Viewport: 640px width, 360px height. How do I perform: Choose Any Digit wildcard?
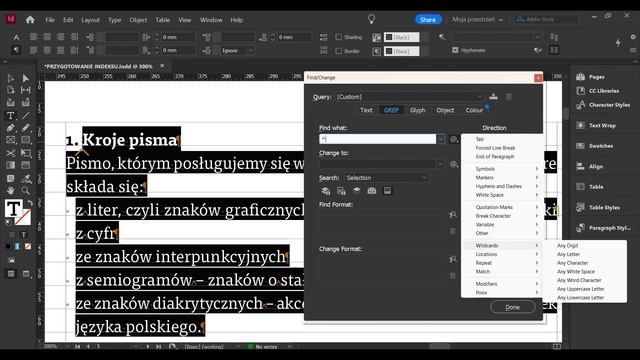pos(568,246)
